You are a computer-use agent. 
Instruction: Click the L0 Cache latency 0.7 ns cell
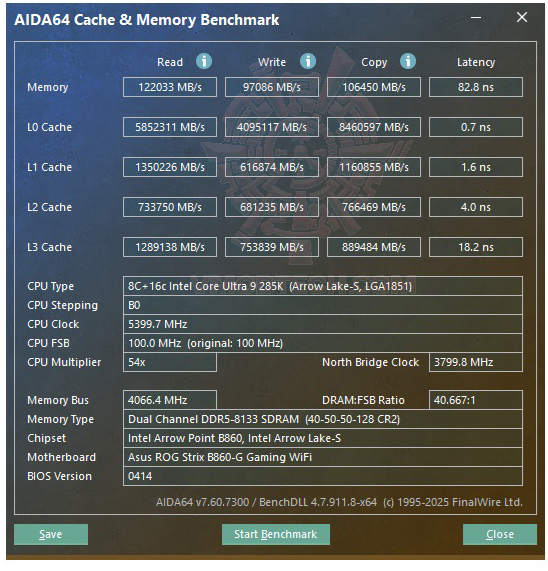(x=476, y=127)
